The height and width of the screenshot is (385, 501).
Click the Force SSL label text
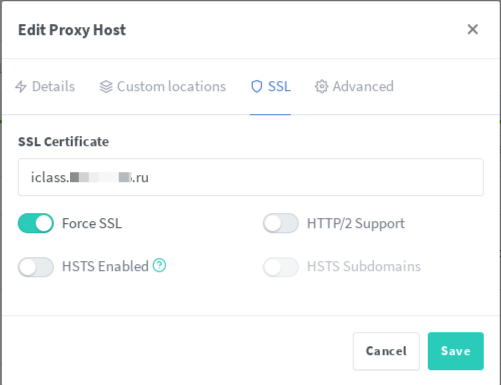92,223
